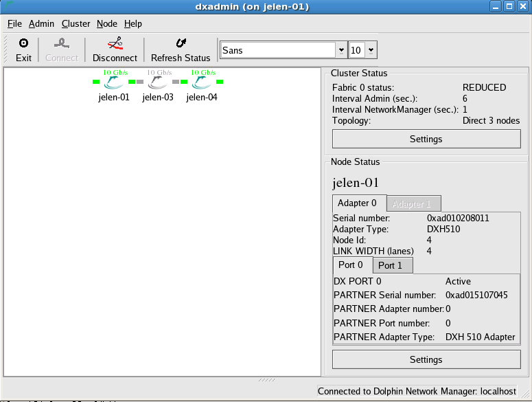Select the jelen-04 dolphin node icon
The width and height of the screenshot is (532, 402).
(x=201, y=82)
